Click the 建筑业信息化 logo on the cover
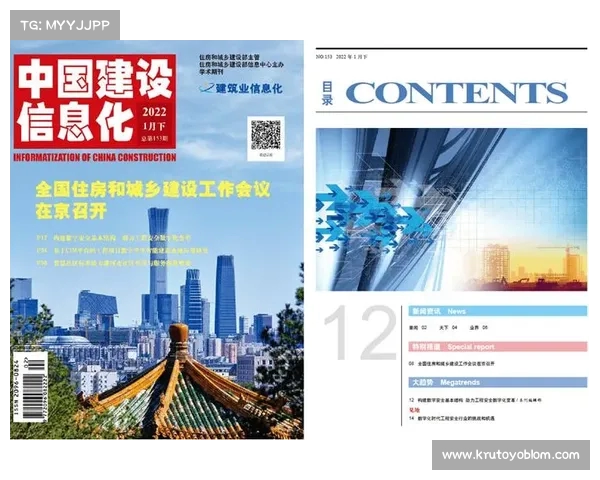This screenshot has width=600, height=480. pos(241,88)
